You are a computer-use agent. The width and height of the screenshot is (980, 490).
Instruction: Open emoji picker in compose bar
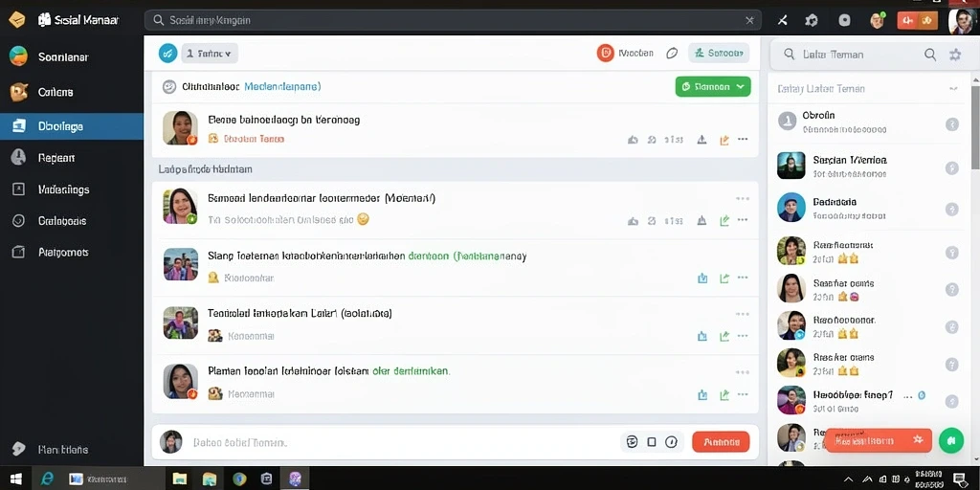[632, 442]
